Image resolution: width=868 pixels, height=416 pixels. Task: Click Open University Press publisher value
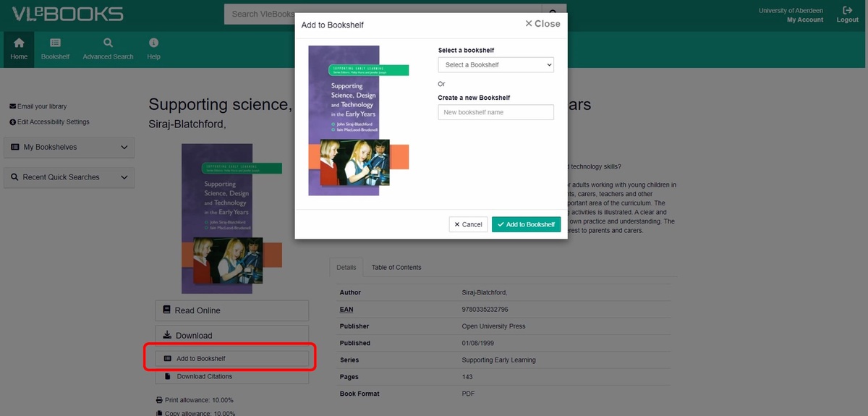click(493, 326)
